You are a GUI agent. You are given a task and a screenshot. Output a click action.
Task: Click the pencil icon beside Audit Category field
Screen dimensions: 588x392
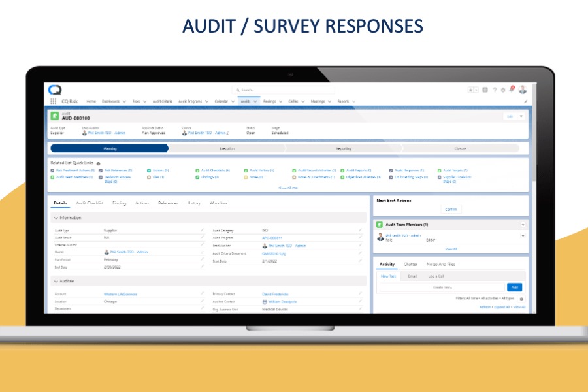tap(360, 230)
